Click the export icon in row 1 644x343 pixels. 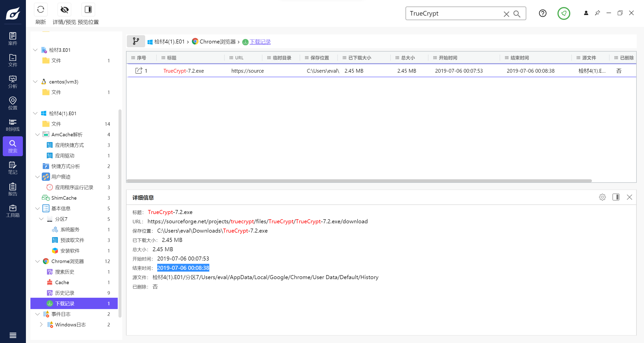pyautogui.click(x=139, y=70)
